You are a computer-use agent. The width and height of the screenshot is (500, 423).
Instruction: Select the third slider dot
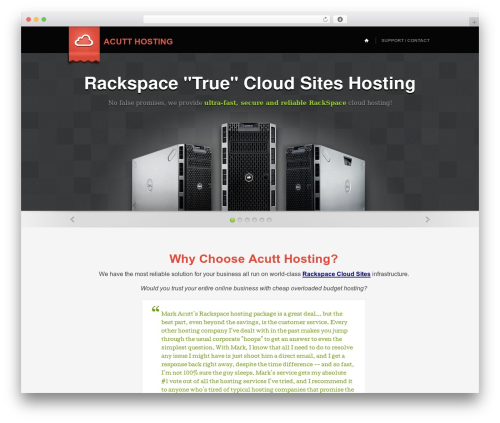point(247,220)
